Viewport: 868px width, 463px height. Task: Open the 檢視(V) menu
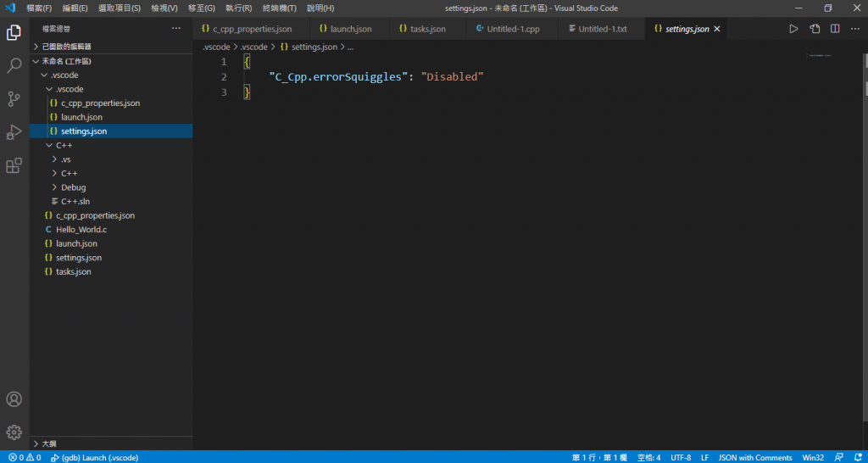[164, 8]
